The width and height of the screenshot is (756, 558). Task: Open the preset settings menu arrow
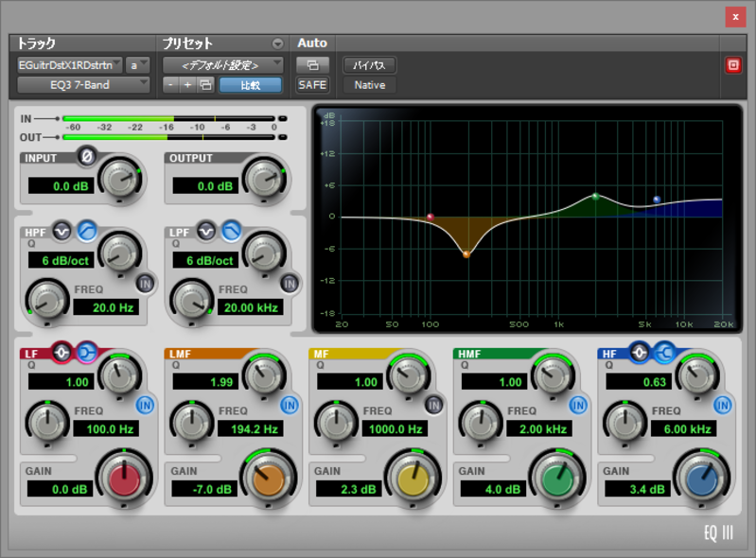277,44
